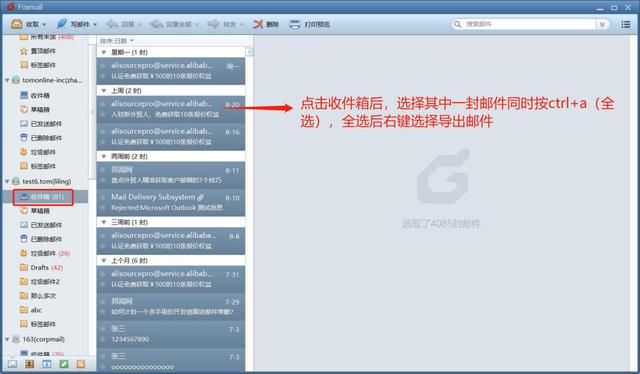Click the Compose mail quill icon
Image resolution: width=640 pixels, height=374 pixels.
[62, 24]
